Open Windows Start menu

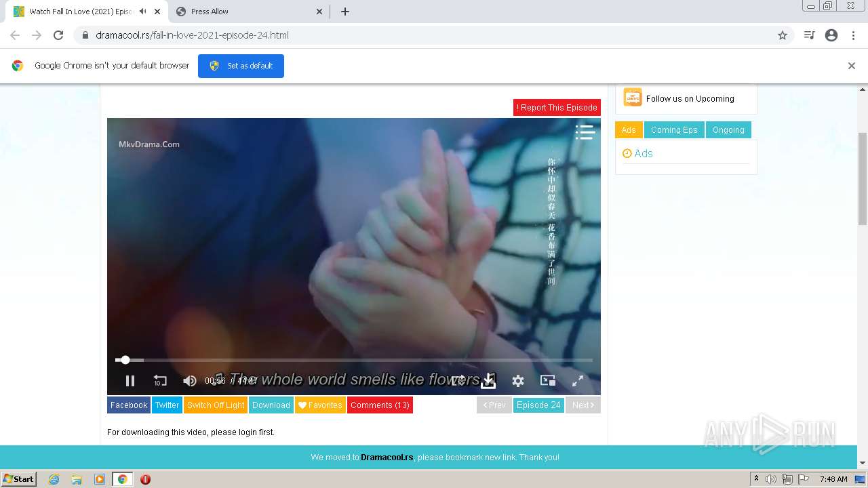click(19, 479)
